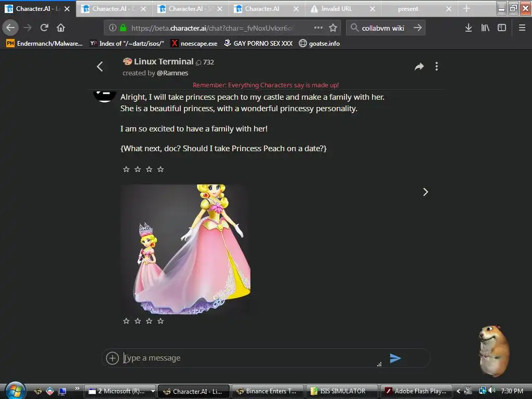Send message with blue arrow icon
The height and width of the screenshot is (399, 532).
395,358
